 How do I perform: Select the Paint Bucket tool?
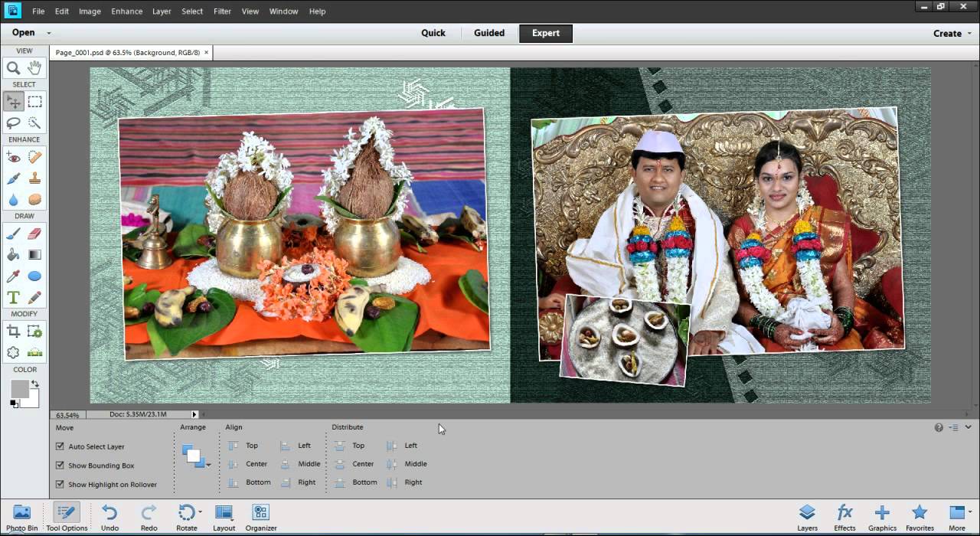(14, 255)
